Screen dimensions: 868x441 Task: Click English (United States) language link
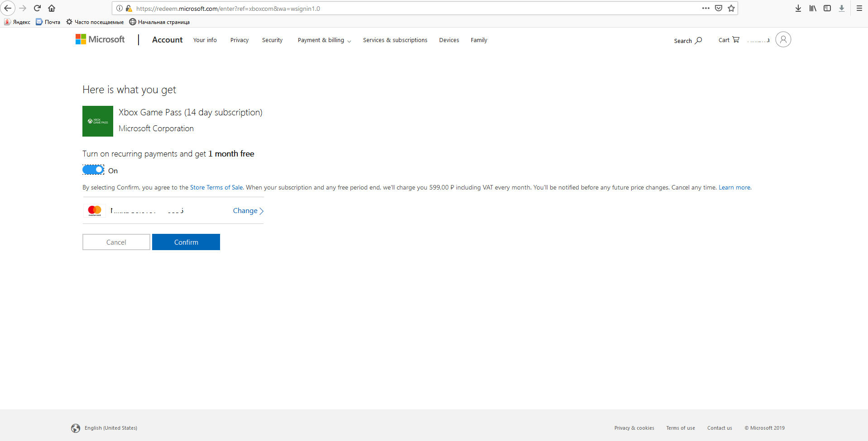[x=111, y=428]
